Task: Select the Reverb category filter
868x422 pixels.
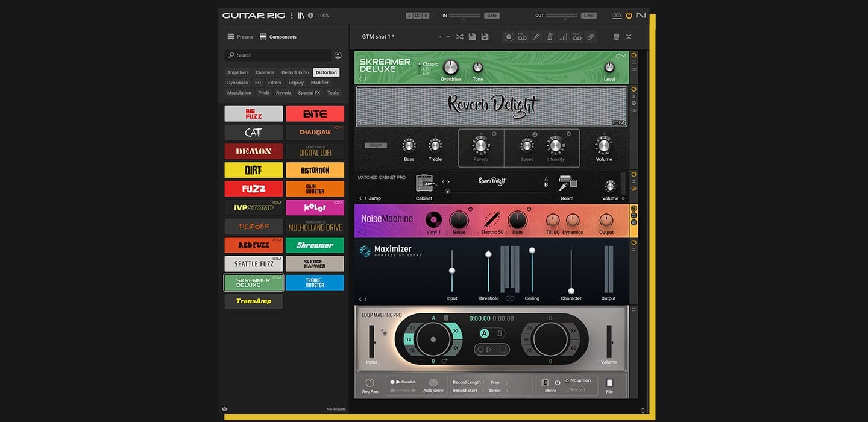Action: [283, 93]
